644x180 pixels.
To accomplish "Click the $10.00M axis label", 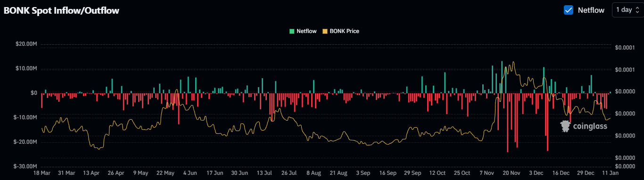I will (27, 69).
